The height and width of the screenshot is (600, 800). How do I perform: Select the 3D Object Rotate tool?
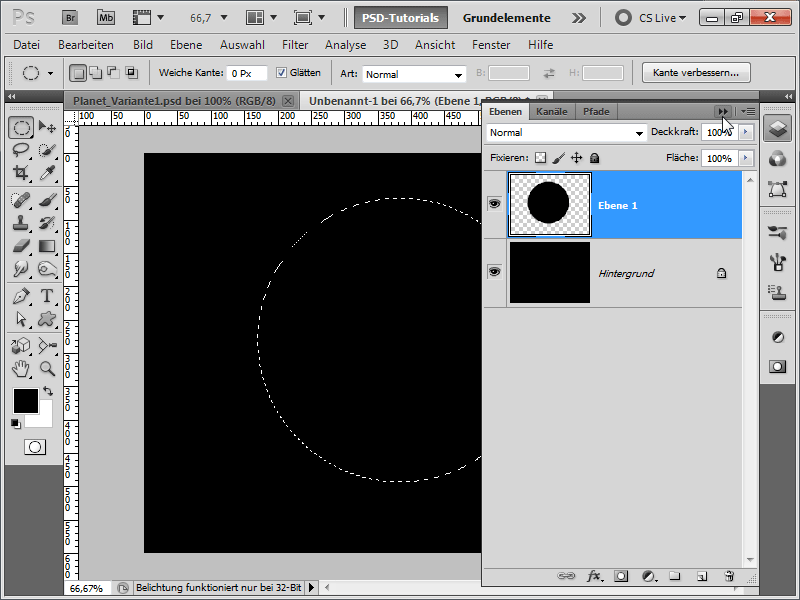pyautogui.click(x=21, y=345)
